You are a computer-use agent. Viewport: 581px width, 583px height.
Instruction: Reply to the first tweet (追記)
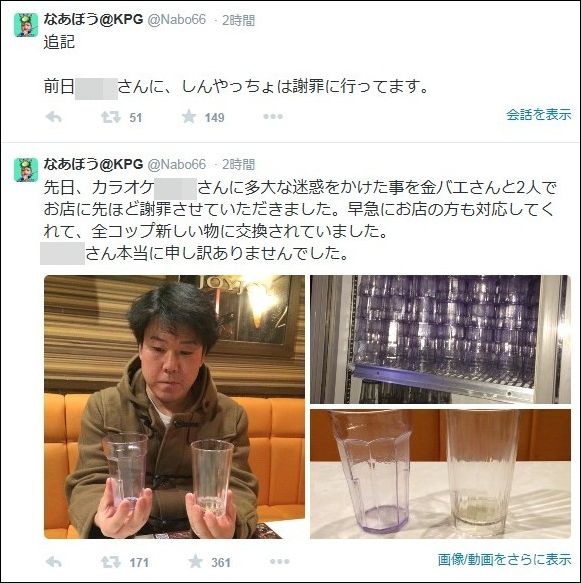pos(54,117)
